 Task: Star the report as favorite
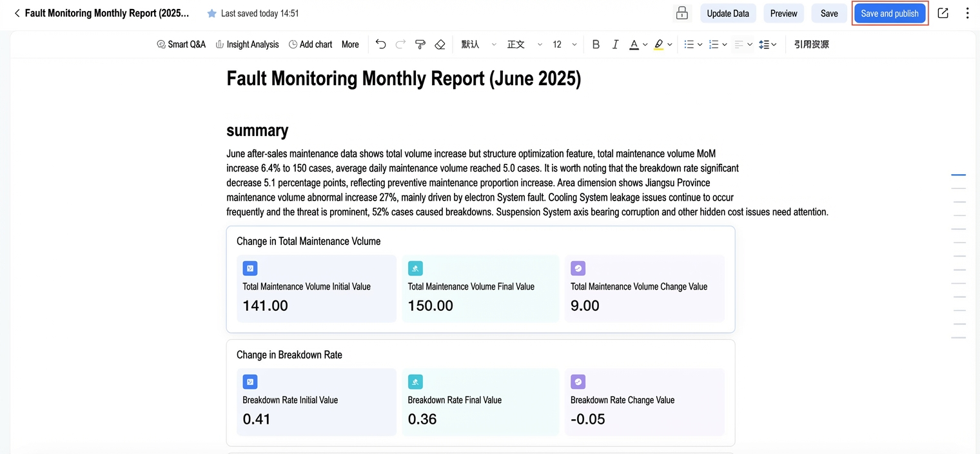[x=211, y=14]
